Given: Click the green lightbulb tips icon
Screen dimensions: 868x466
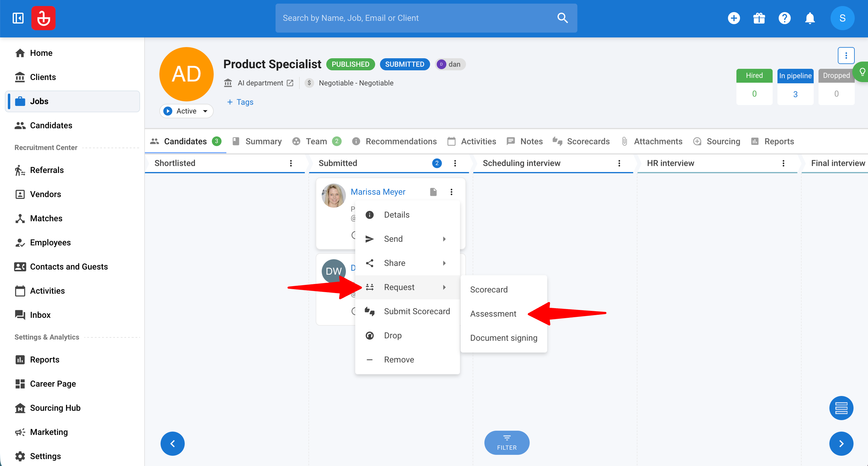Looking at the screenshot, I should point(862,72).
